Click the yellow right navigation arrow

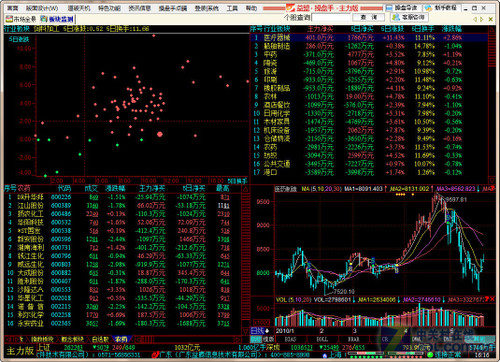(x=482, y=19)
